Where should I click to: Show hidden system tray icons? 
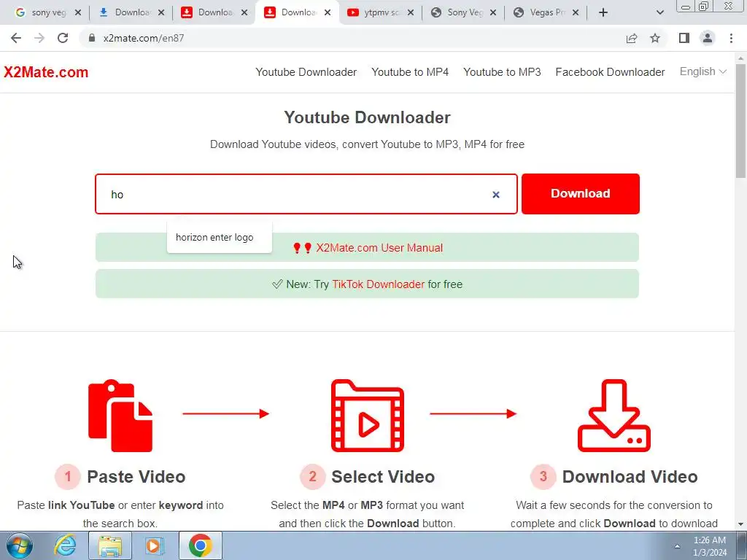pyautogui.click(x=677, y=546)
